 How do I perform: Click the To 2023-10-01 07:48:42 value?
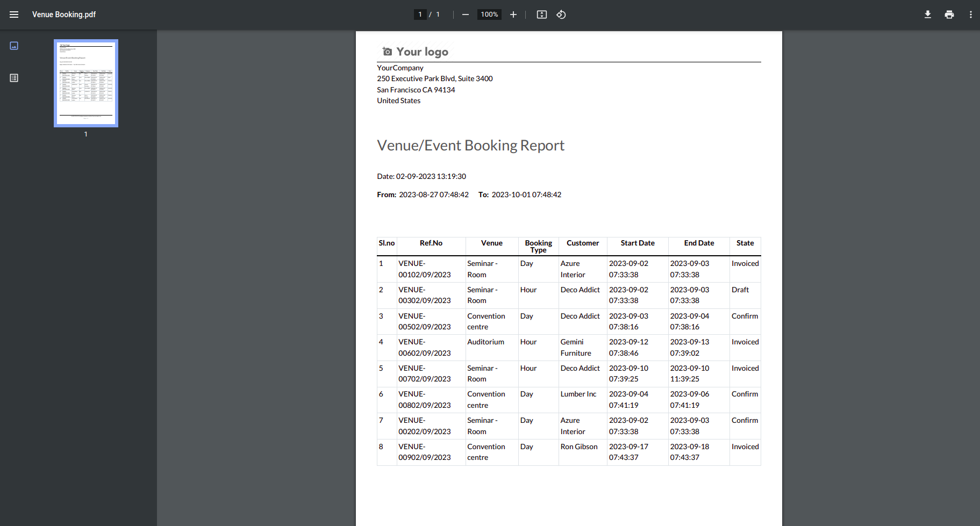pyautogui.click(x=526, y=194)
